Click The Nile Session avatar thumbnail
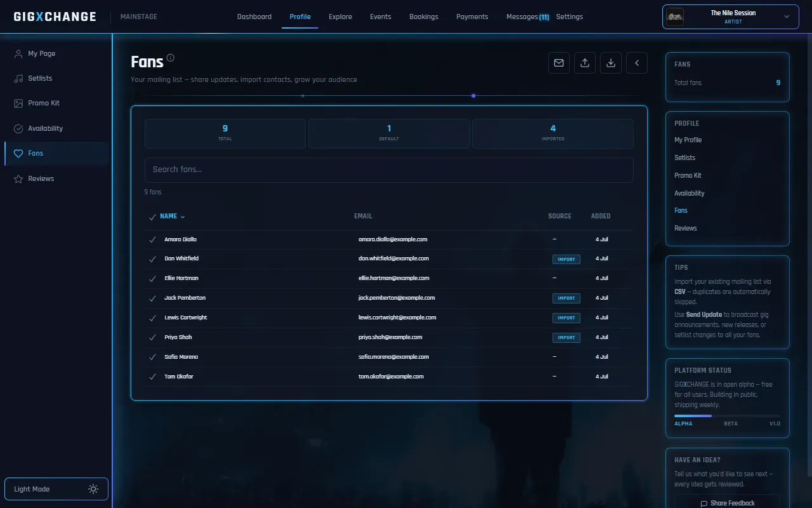The width and height of the screenshot is (812, 508). (x=675, y=17)
